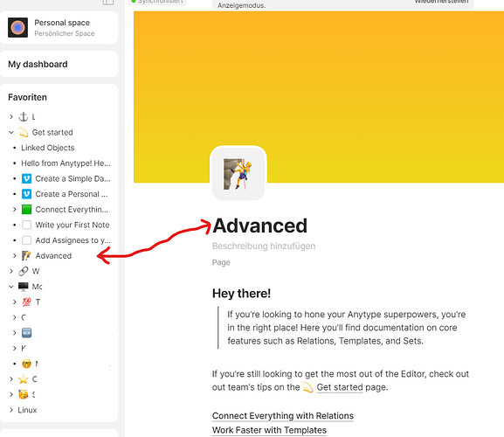This screenshot has height=437, width=504.
Task: Collapse the Get started tree item
Action: (x=11, y=132)
